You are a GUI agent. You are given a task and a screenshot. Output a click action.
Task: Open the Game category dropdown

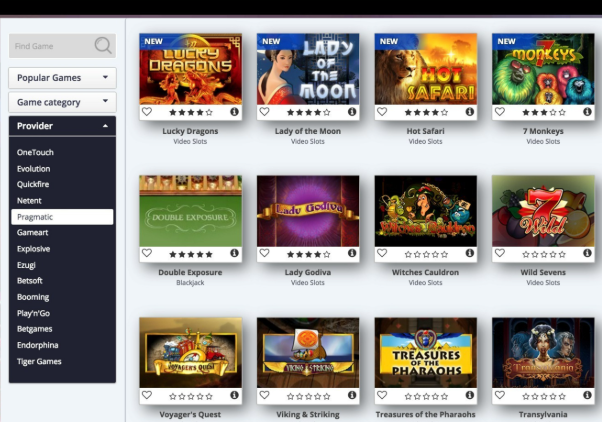[62, 102]
